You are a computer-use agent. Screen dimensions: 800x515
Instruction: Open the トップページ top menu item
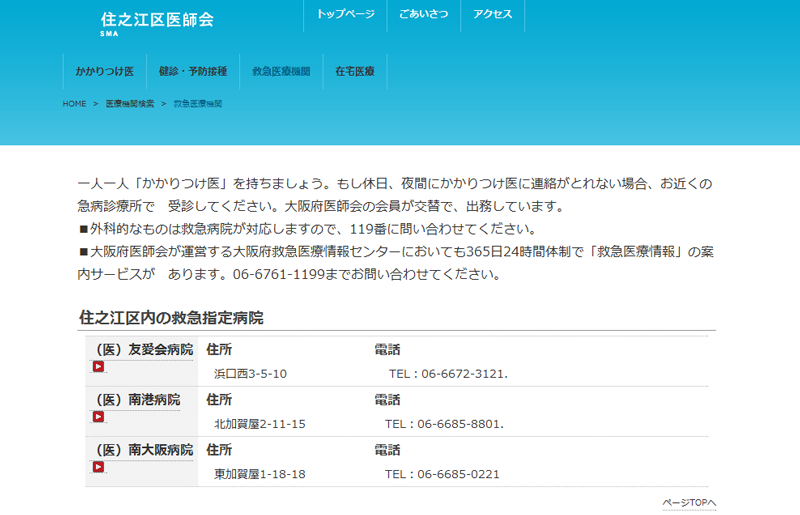pyautogui.click(x=345, y=15)
